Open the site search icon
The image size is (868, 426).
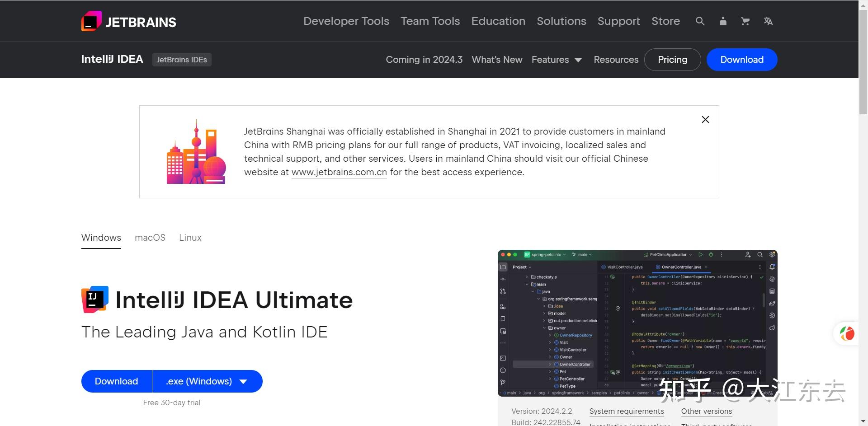(700, 21)
